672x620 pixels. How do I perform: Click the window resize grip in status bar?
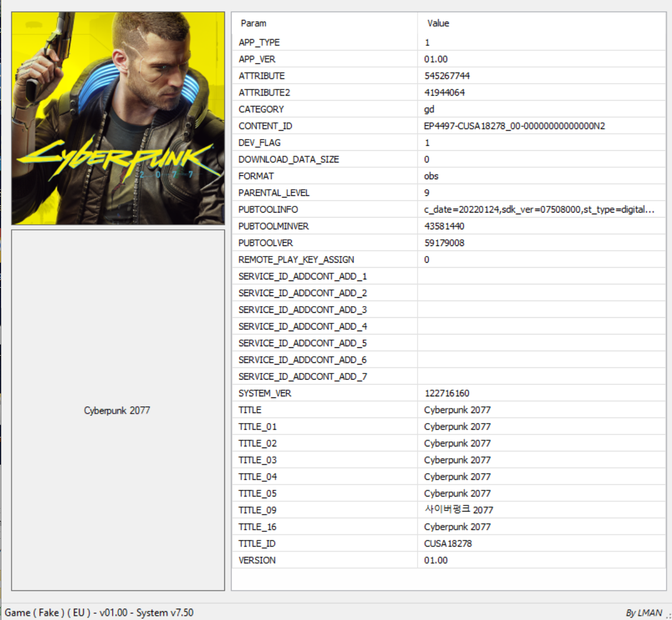click(668, 615)
